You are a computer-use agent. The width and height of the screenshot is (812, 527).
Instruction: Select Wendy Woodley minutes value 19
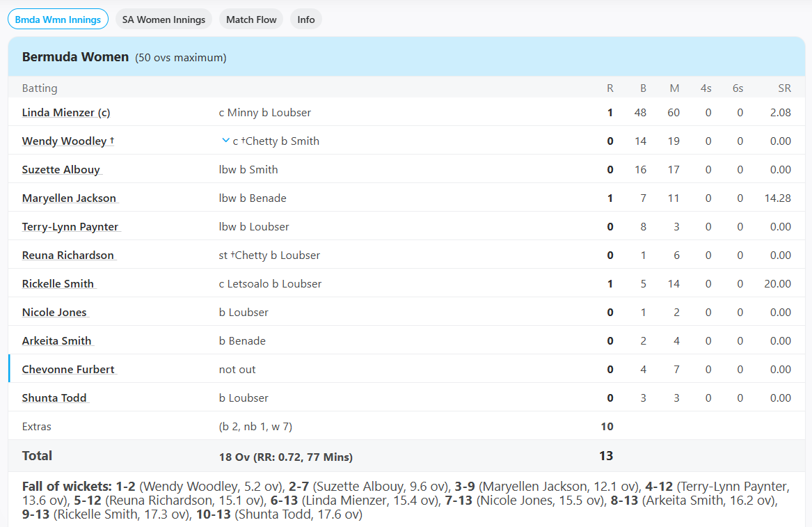coord(674,141)
